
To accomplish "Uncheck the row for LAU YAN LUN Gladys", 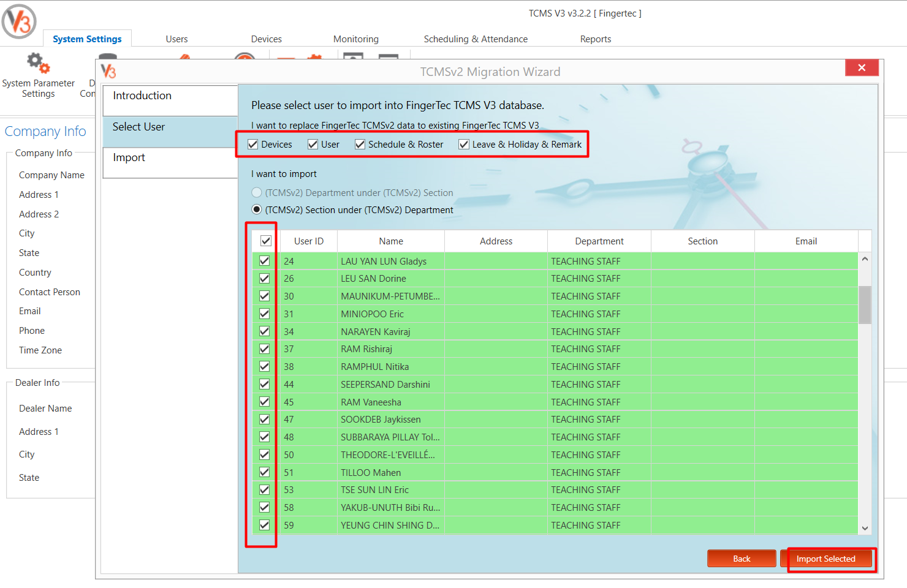I will [x=264, y=261].
